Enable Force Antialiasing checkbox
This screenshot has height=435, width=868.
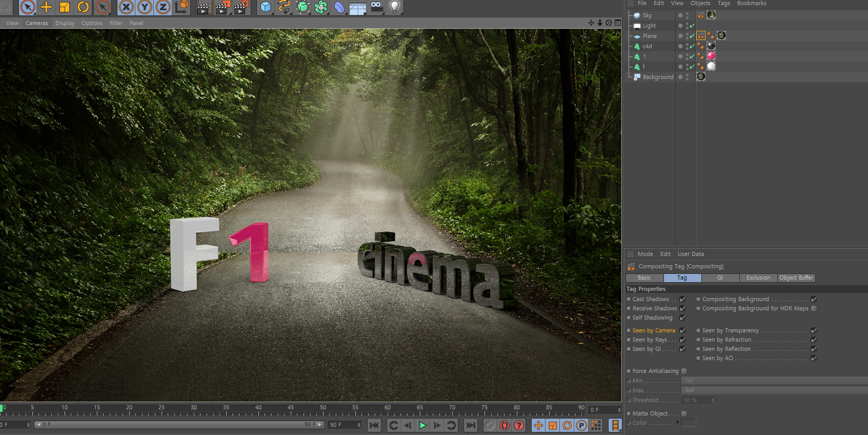pyautogui.click(x=684, y=371)
